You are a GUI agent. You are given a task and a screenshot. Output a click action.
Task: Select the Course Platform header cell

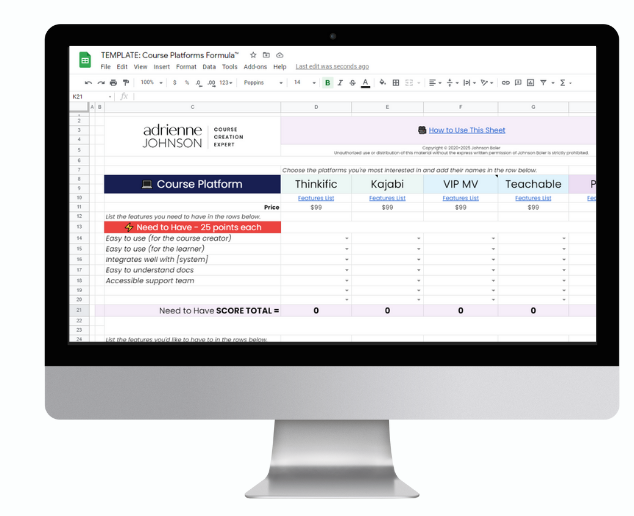click(192, 184)
